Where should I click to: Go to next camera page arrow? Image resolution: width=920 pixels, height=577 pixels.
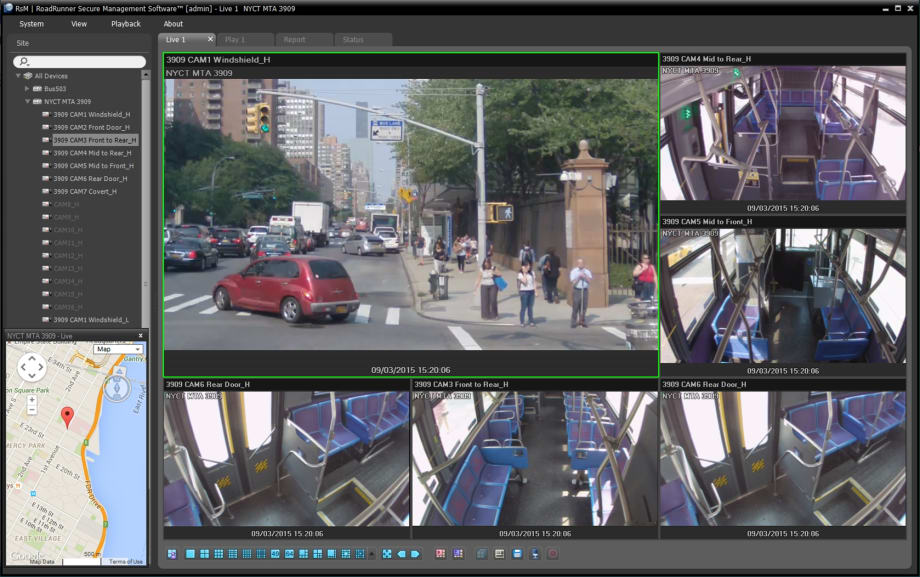coord(416,552)
